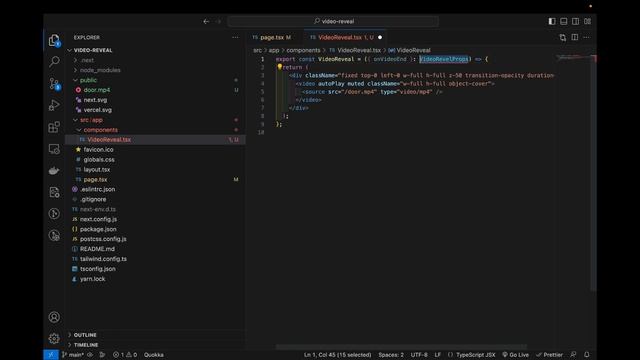640x360 pixels.
Task: Open the Run and Debug view icon
Action: (54, 105)
